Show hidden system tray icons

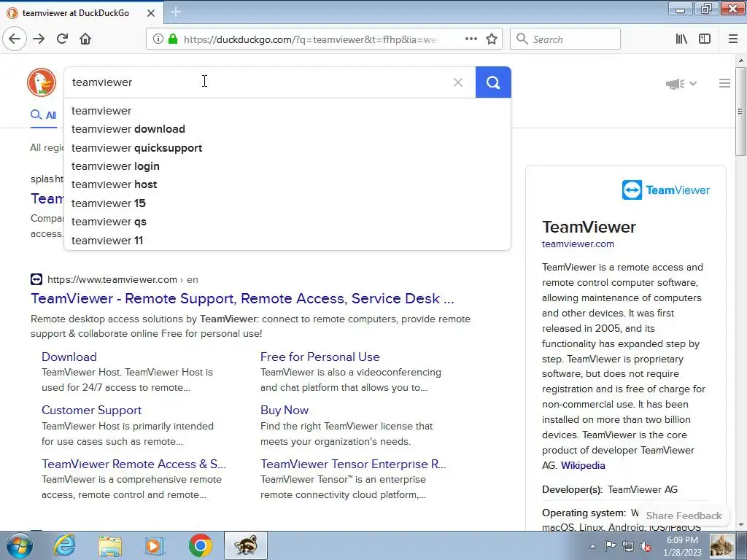[x=592, y=547]
